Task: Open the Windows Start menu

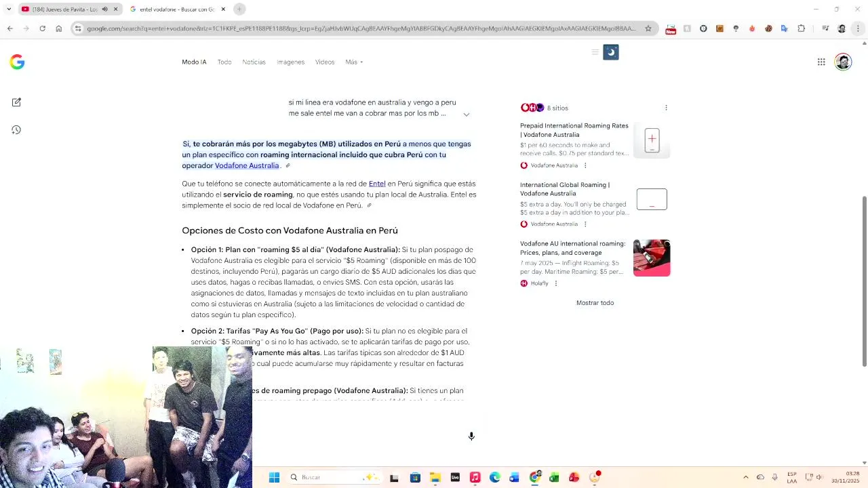Action: (274, 478)
